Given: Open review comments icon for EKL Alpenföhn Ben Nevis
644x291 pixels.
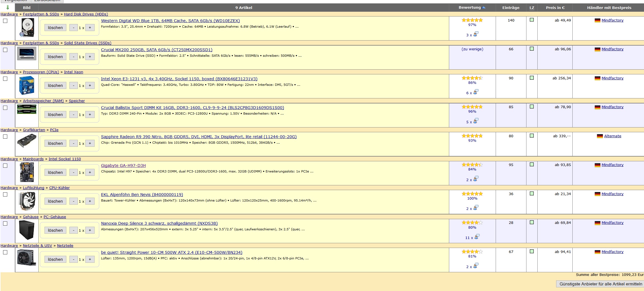Looking at the screenshot, I should 476,207.
